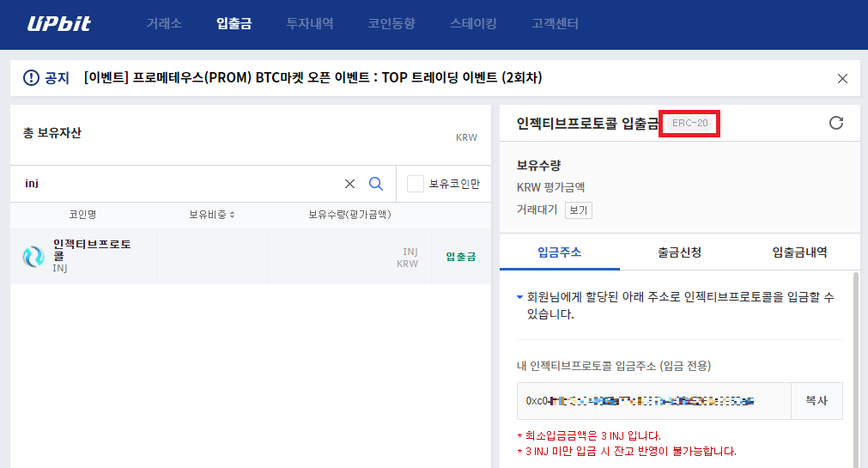Open the 거래소 menu

pos(164,23)
